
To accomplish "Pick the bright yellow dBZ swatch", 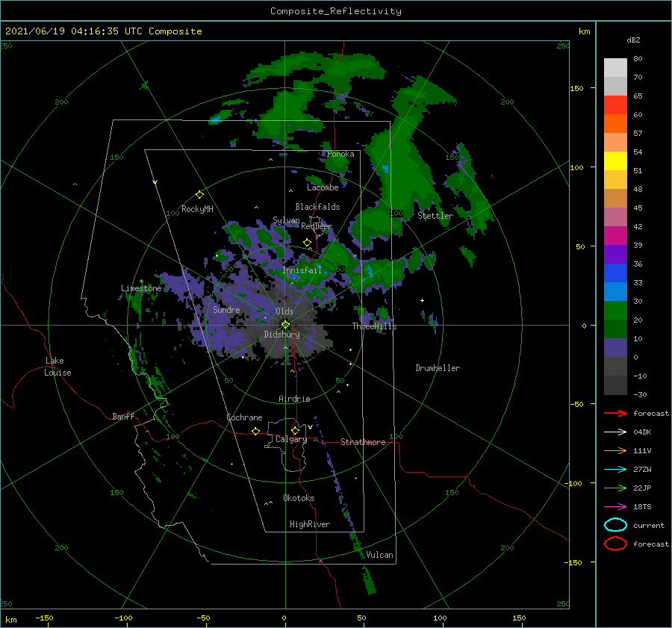I will 615,161.
